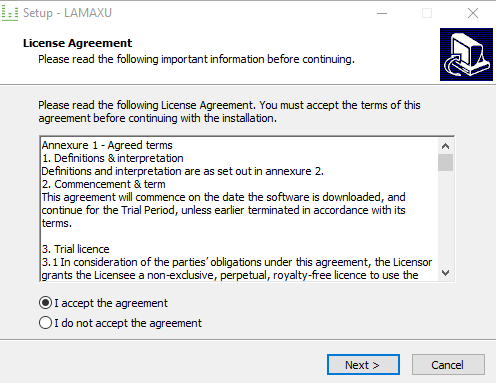Image resolution: width=496 pixels, height=383 pixels.
Task: Click the "1. Definitions & interpretation" line
Action: tap(112, 158)
